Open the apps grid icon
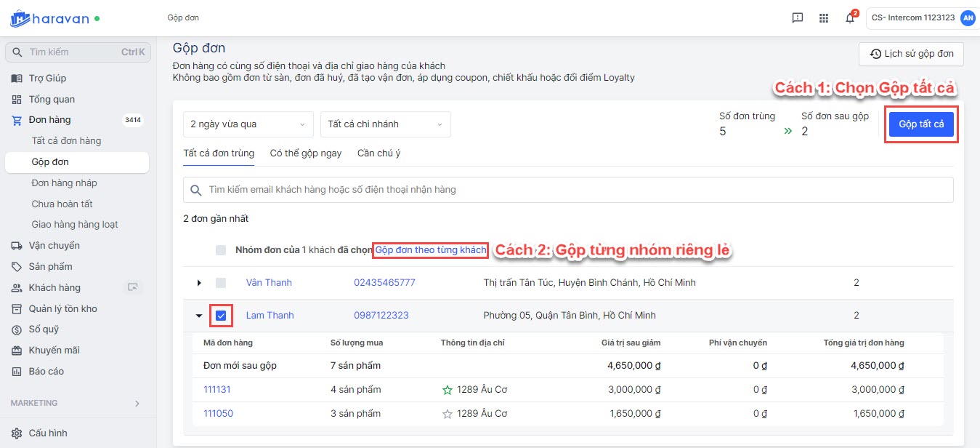The image size is (980, 448). [823, 18]
